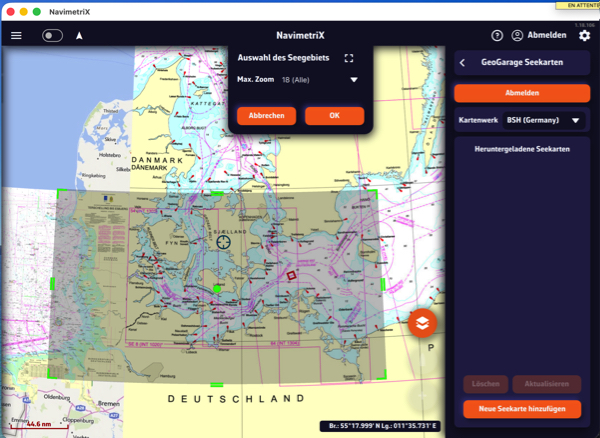This screenshot has height=438, width=600.
Task: Toggle the switch in the top bar
Action: coord(52,36)
